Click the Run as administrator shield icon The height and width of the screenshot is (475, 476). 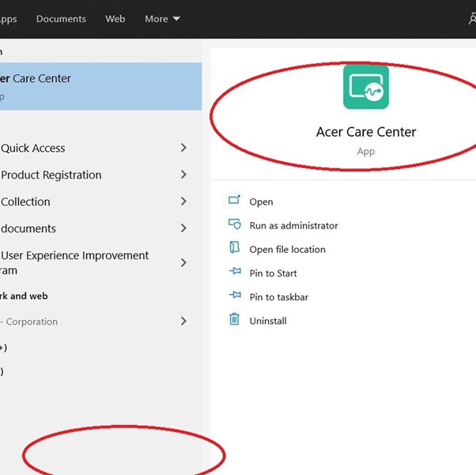click(x=234, y=225)
